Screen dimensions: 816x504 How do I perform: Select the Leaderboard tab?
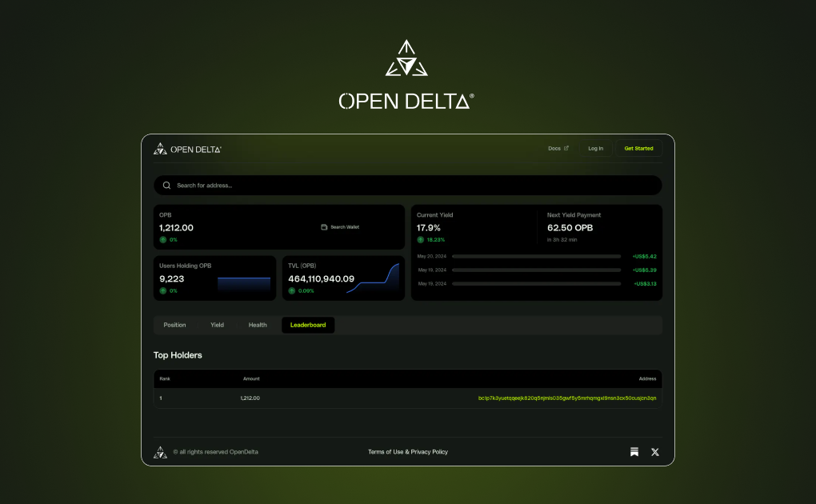tap(308, 325)
